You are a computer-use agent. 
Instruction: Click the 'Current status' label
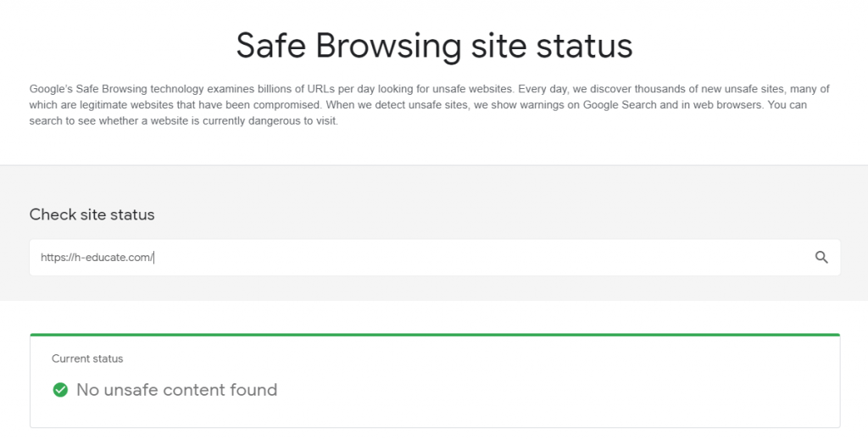[87, 358]
